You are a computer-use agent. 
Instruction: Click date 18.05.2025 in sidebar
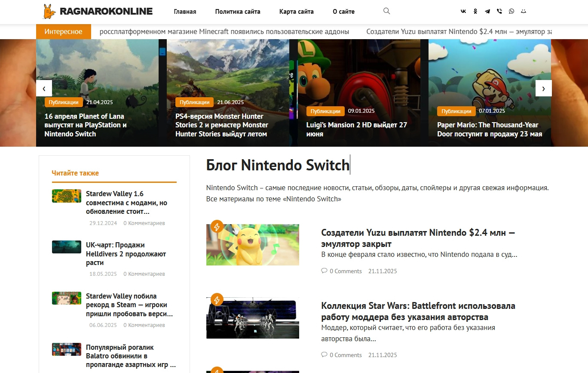coord(103,274)
